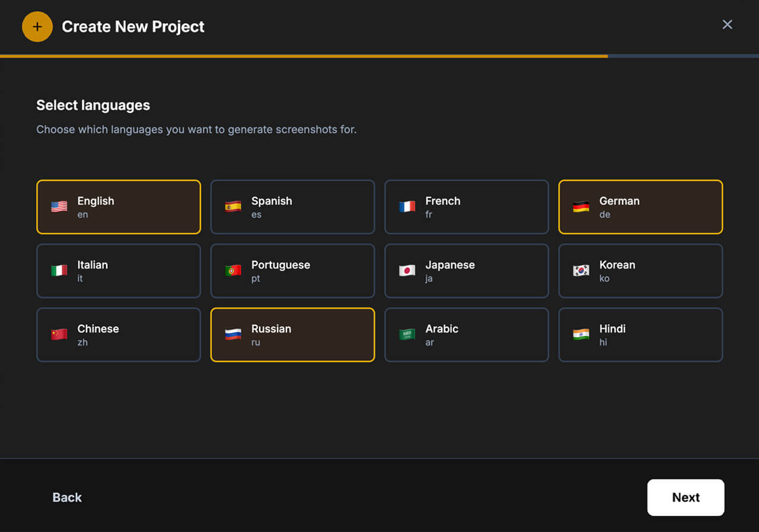Go back using the Back button
This screenshot has height=532, width=759.
point(67,498)
